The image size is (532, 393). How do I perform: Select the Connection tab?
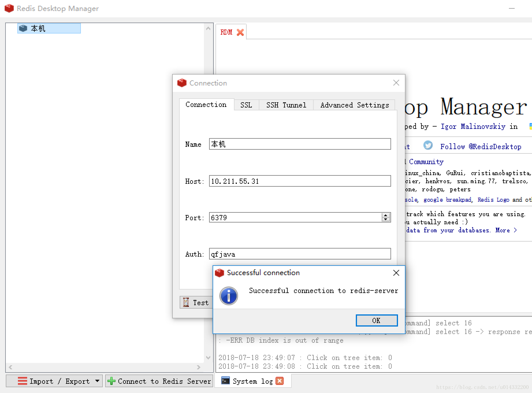[x=206, y=105]
